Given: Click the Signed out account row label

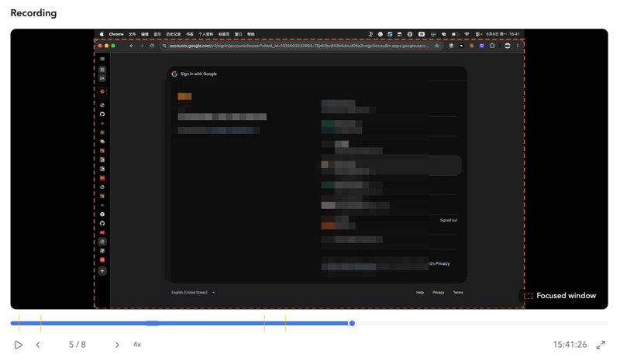Looking at the screenshot, I should tap(449, 220).
